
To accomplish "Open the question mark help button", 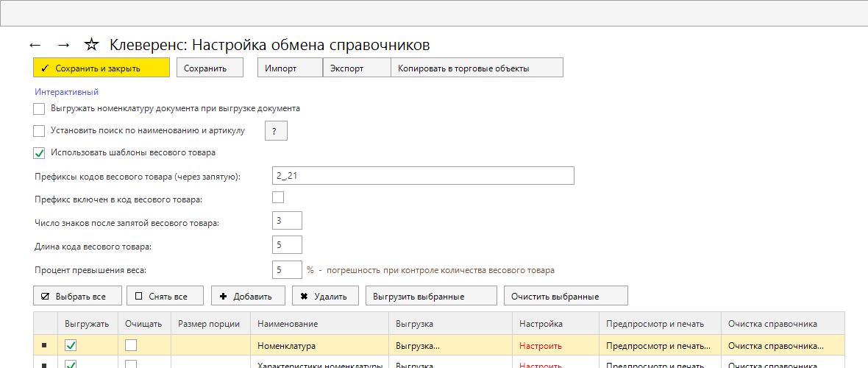I will tap(277, 131).
